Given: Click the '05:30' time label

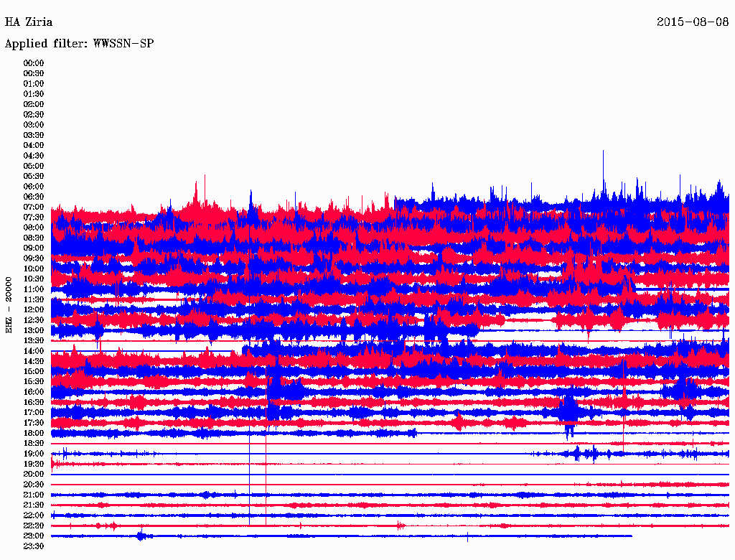Looking at the screenshot, I should [x=34, y=177].
